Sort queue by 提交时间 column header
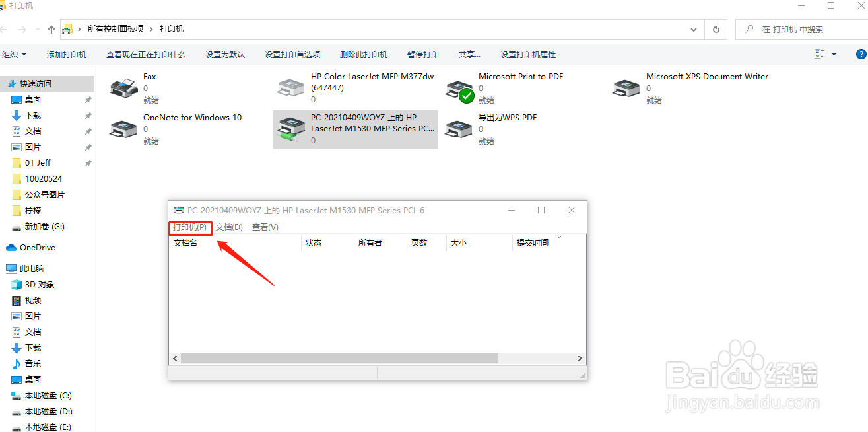Image resolution: width=868 pixels, height=432 pixels. coord(549,242)
